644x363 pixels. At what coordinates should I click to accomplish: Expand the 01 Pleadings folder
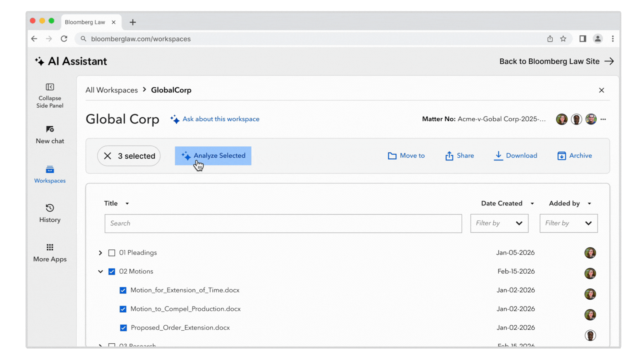(100, 252)
